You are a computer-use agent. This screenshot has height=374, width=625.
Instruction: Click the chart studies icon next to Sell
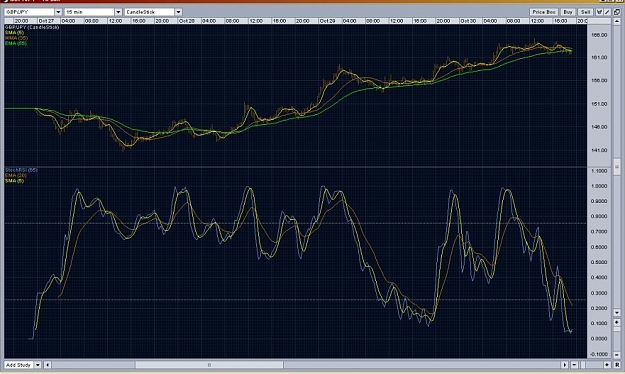click(599, 12)
